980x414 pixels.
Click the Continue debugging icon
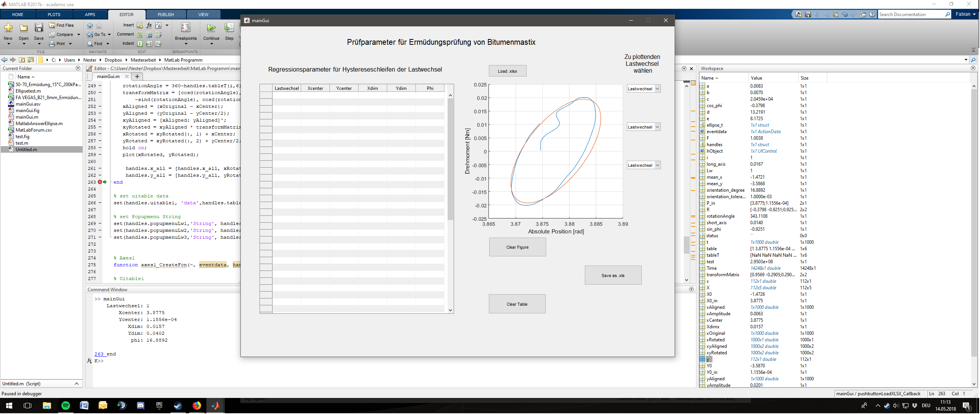(x=211, y=28)
